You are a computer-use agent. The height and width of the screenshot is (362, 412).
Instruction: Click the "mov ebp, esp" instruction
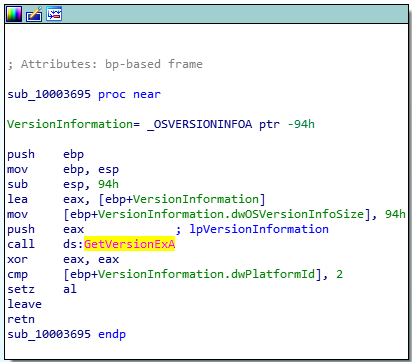pos(63,169)
